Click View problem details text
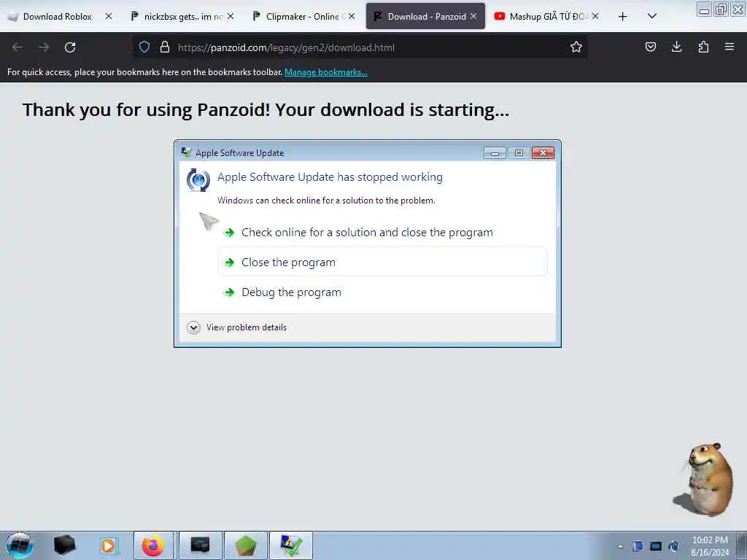 pyautogui.click(x=247, y=327)
